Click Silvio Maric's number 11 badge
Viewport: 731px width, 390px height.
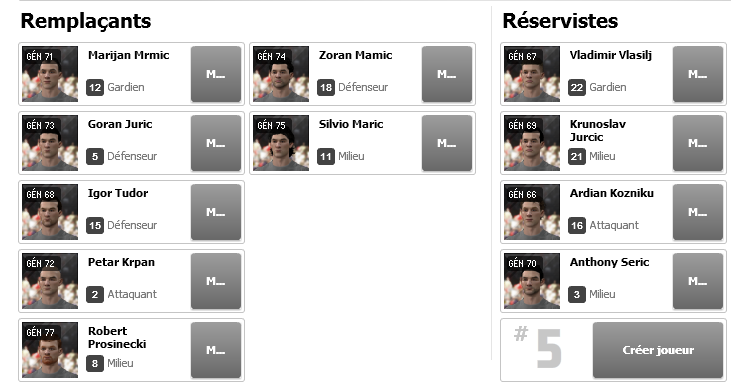click(x=326, y=157)
